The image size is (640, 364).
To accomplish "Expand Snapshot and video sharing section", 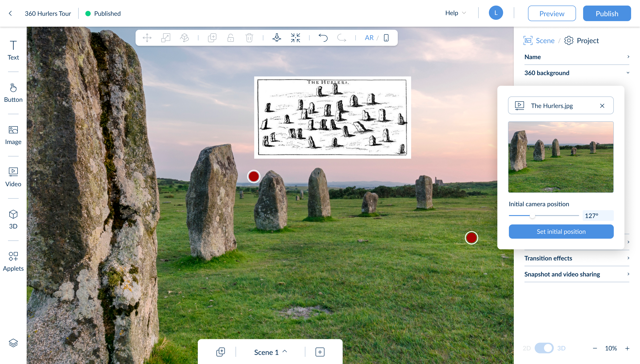I will [x=577, y=274].
